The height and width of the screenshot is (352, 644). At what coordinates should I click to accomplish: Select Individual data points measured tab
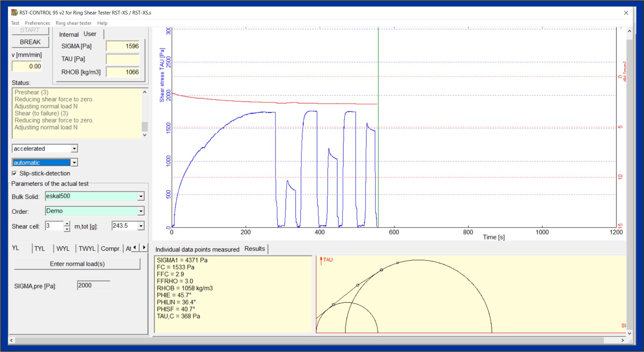(197, 249)
